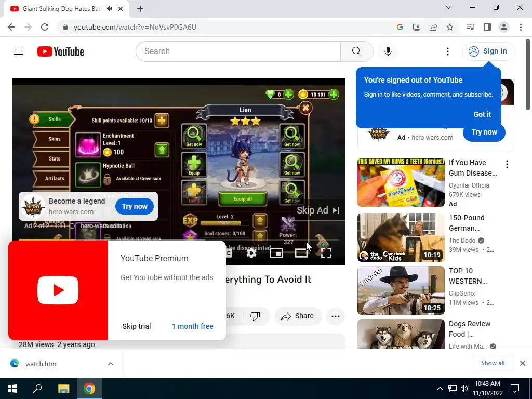532x399 pixels.
Task: Close the Giant Sulking Dog tab
Action: click(x=121, y=9)
